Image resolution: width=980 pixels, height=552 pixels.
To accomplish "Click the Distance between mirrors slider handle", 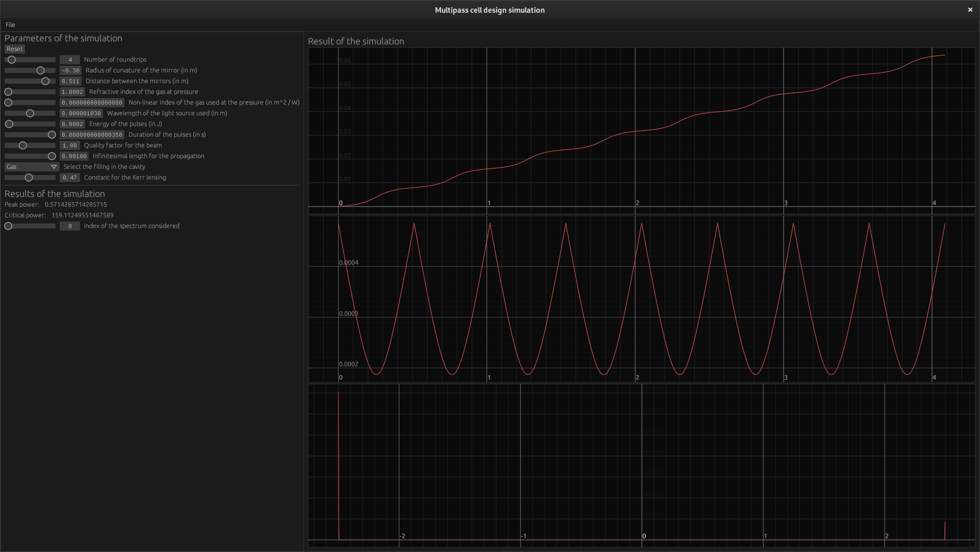I will tap(45, 81).
